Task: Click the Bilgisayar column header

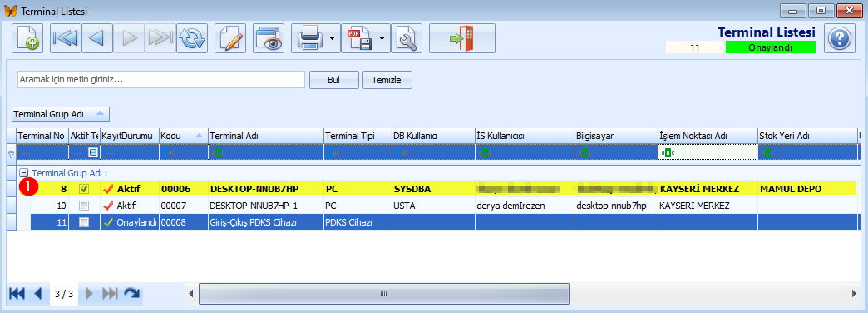Action: click(615, 136)
